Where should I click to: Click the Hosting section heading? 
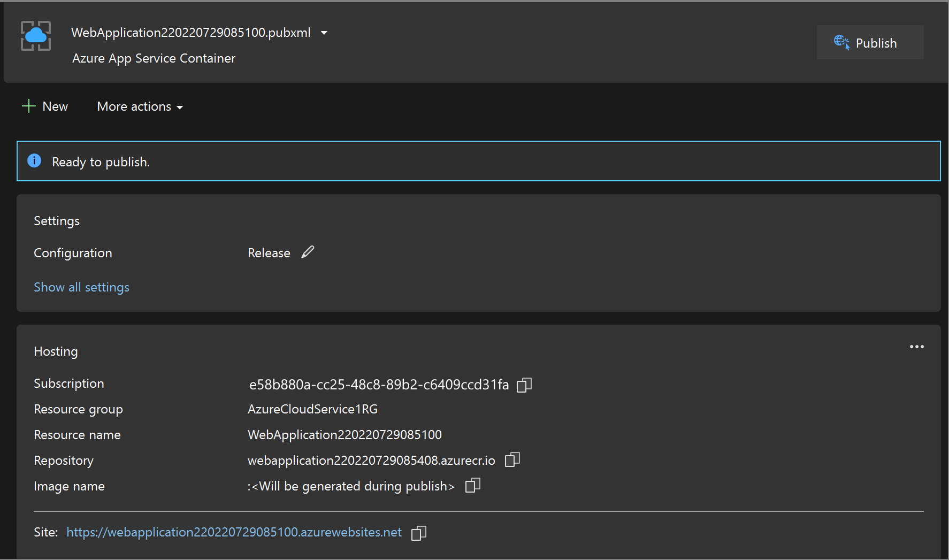pyautogui.click(x=56, y=351)
